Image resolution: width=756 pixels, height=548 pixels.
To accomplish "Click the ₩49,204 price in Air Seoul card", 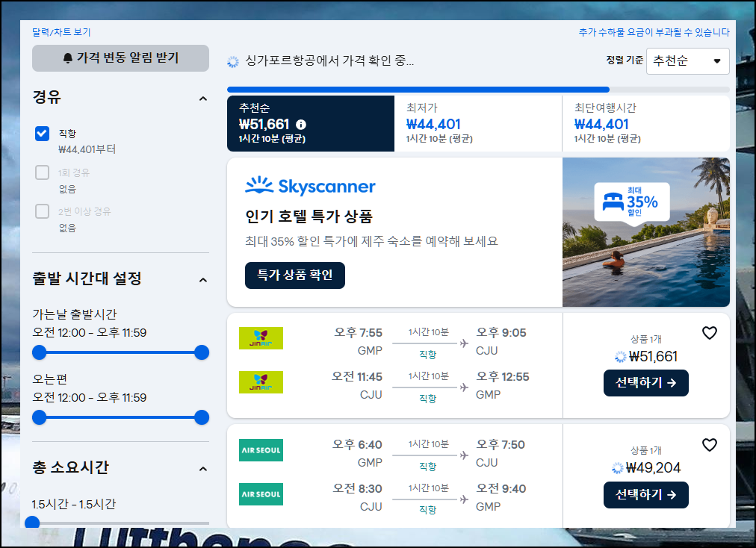I will point(653,467).
